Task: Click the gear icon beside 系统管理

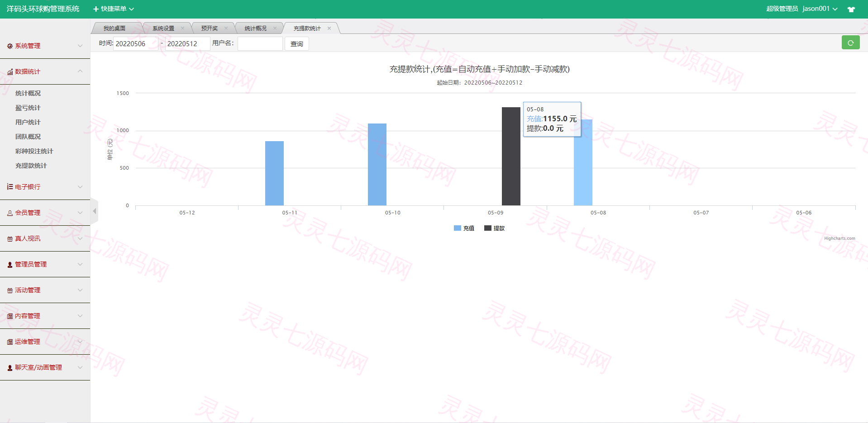Action: click(10, 46)
